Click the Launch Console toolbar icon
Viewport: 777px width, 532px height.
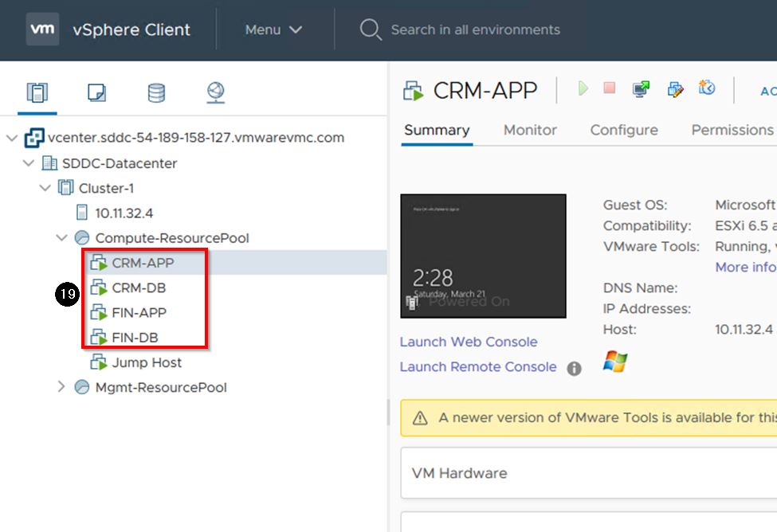coord(641,89)
